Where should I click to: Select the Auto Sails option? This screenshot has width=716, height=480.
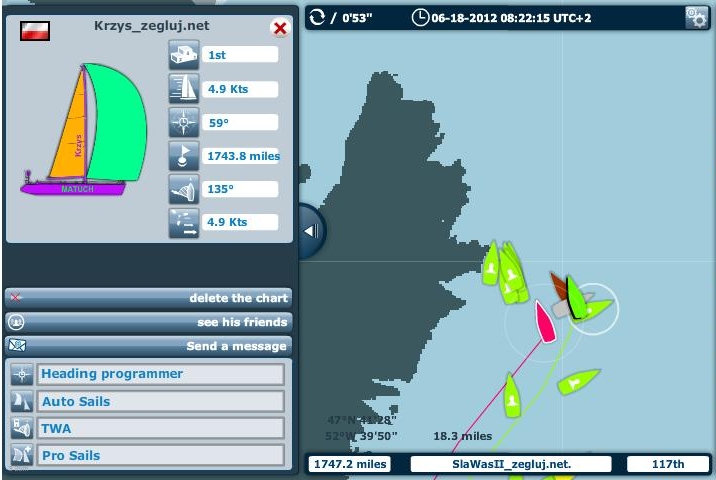click(148, 401)
